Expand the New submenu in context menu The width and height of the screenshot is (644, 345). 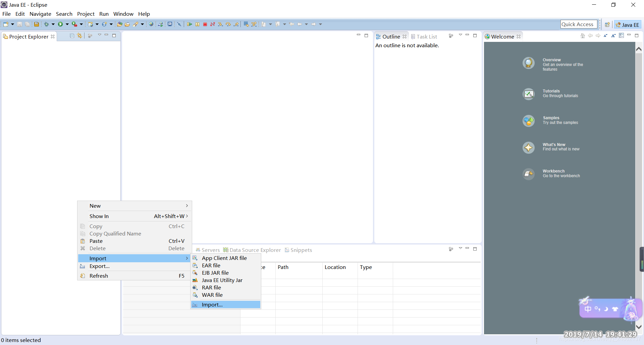[x=135, y=206]
